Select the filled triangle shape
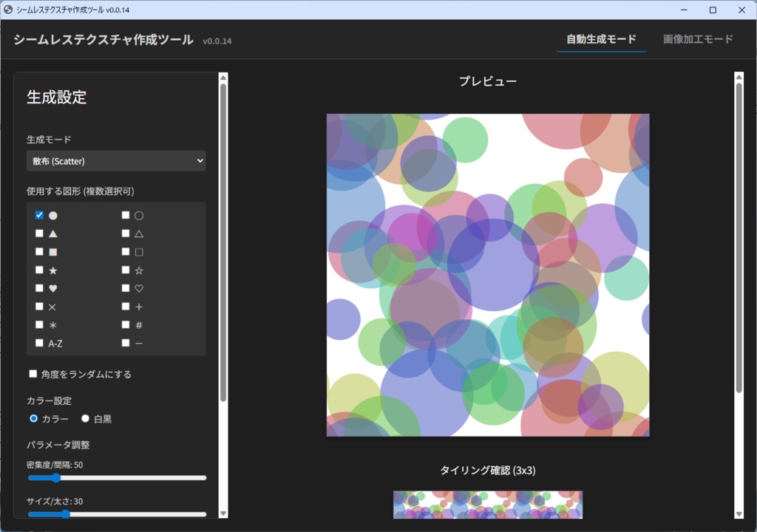This screenshot has width=757, height=532. tap(39, 233)
